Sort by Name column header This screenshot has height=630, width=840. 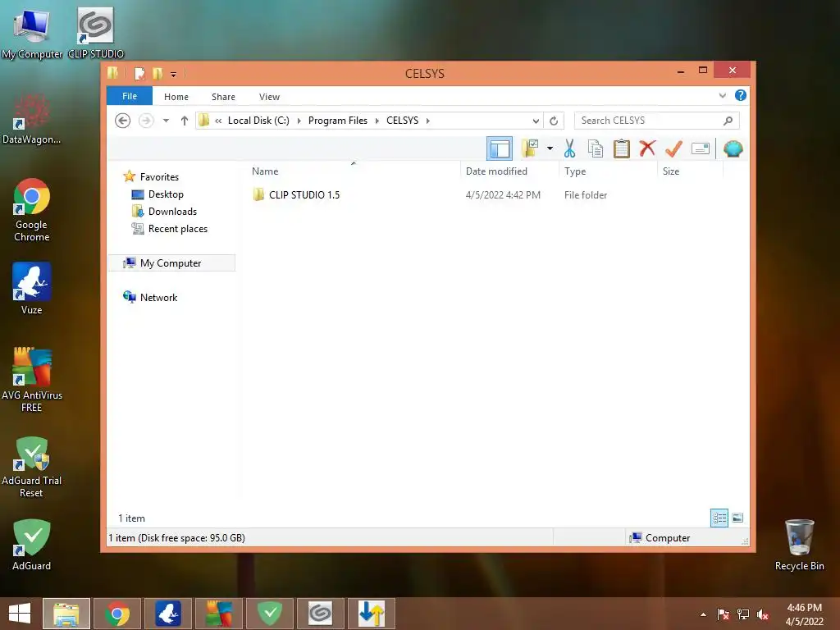(x=265, y=171)
